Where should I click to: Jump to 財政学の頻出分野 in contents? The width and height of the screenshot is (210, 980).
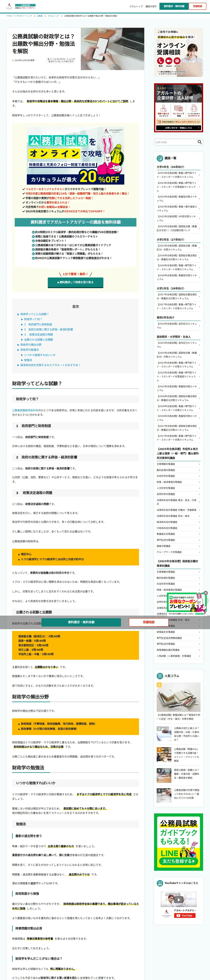[31, 345]
